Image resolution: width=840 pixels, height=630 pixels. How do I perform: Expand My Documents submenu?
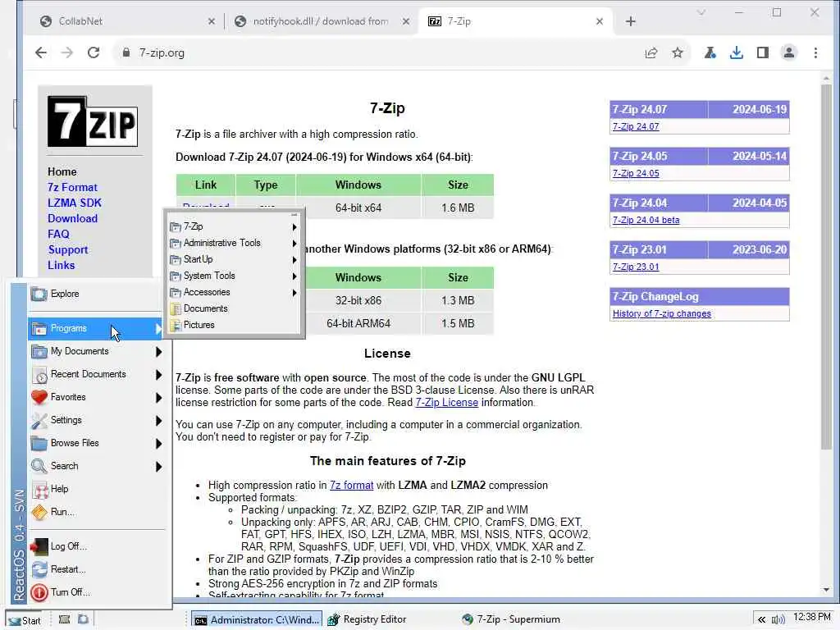tap(97, 351)
